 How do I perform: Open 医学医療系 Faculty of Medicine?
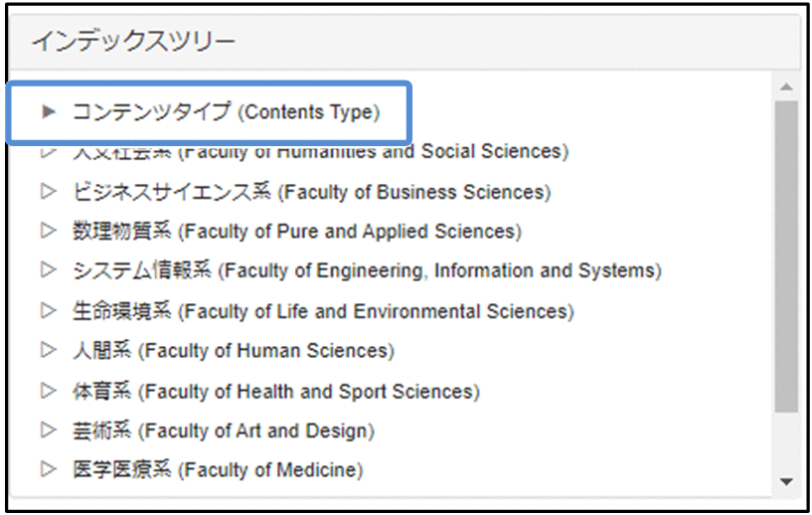pos(218,470)
